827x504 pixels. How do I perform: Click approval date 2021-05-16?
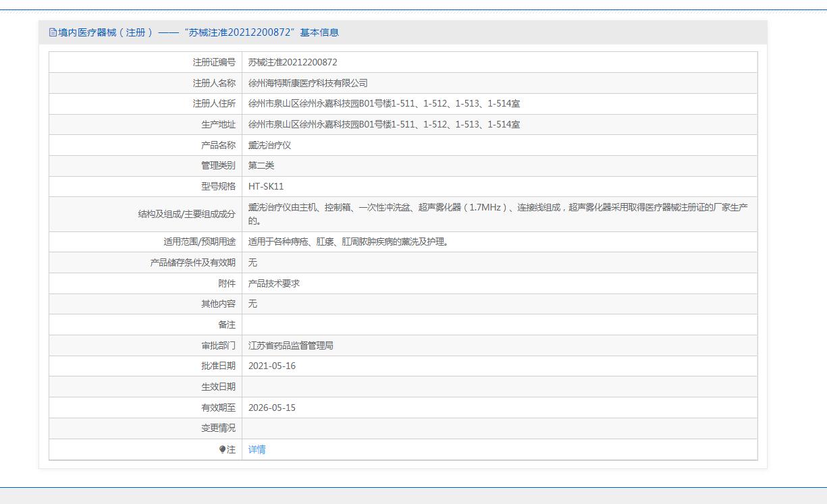tap(272, 366)
